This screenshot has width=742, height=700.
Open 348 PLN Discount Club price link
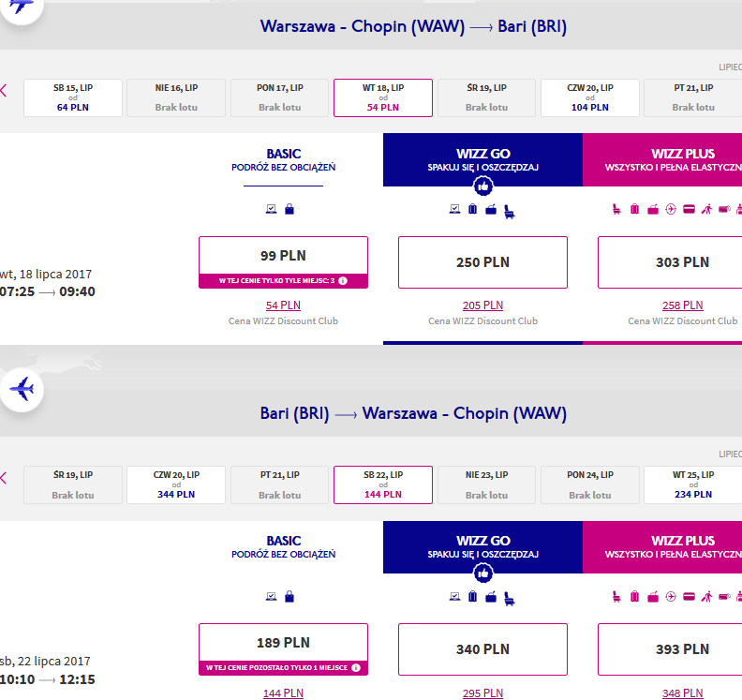682,693
